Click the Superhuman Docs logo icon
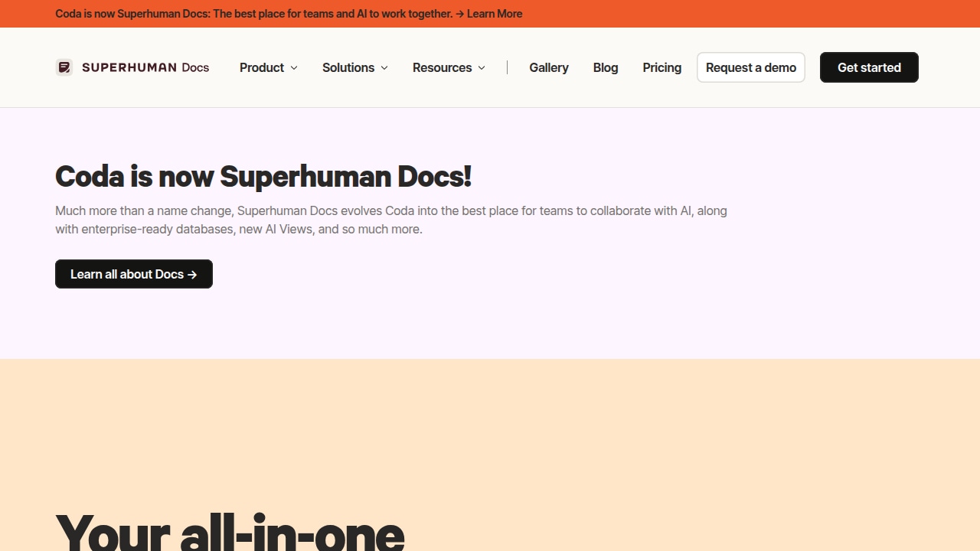The width and height of the screenshot is (980, 551). pos(64,67)
